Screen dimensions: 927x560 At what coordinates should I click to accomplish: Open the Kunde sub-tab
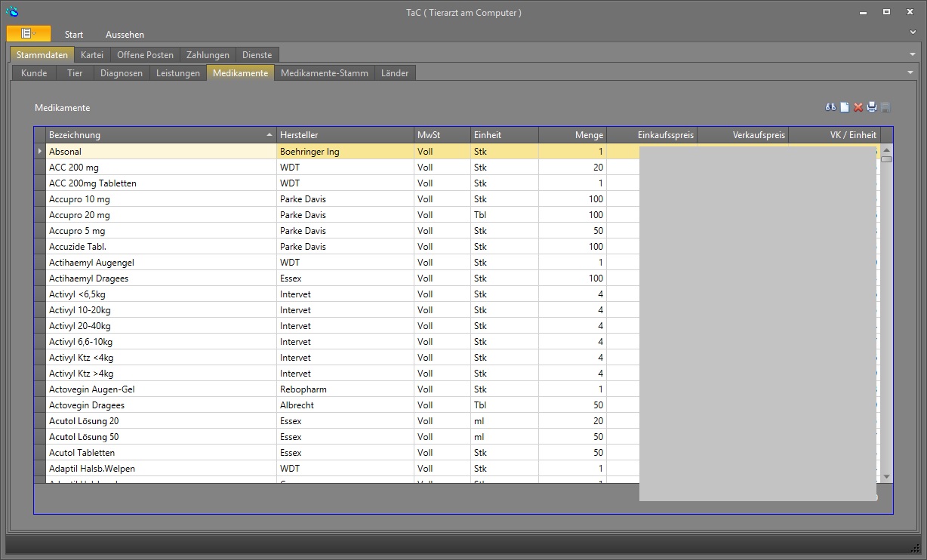tap(34, 73)
